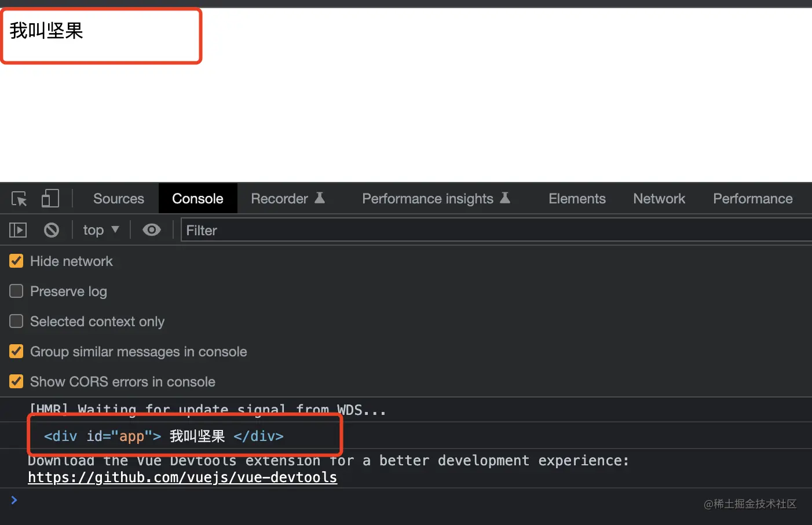Viewport: 812px width, 525px height.
Task: Go to the Performance tab
Action: 753,199
